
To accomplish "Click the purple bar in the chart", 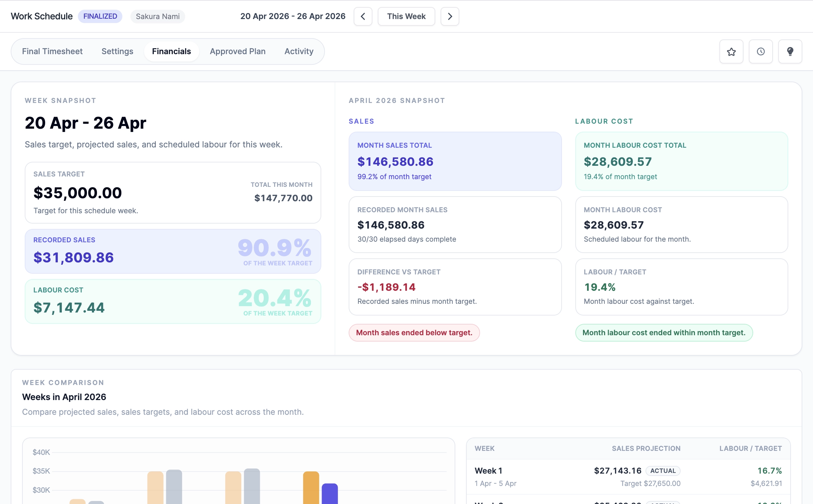I will [330, 494].
